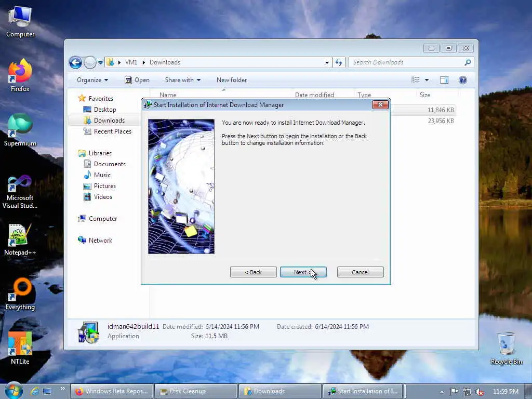This screenshot has height=399, width=532.
Task: Open the Videos library
Action: (103, 197)
